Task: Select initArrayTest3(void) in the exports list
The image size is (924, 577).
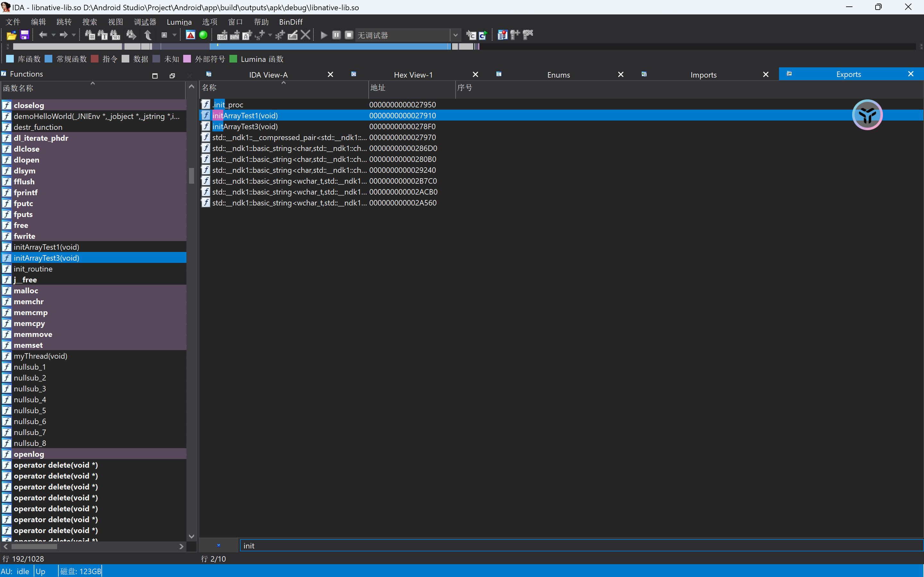Action: tap(245, 126)
